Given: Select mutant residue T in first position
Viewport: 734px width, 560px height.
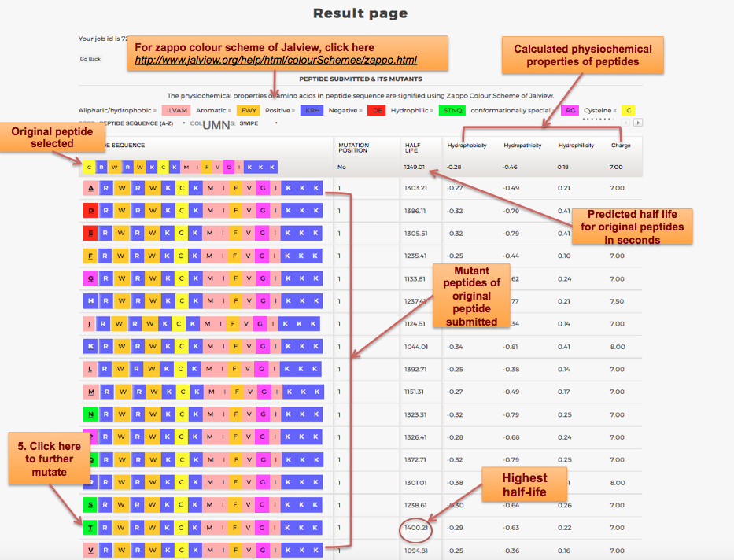Looking at the screenshot, I should coord(91,528).
